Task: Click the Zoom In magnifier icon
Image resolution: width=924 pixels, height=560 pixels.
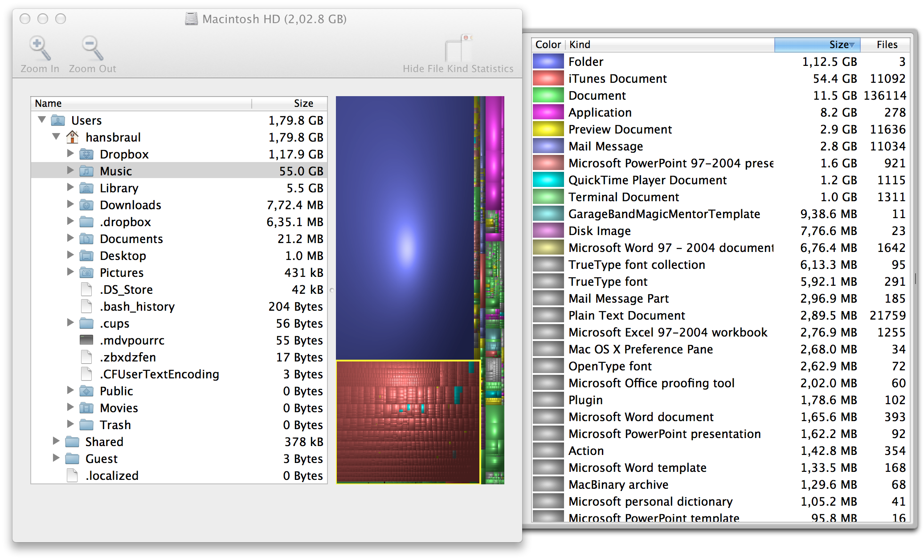Action: point(40,48)
